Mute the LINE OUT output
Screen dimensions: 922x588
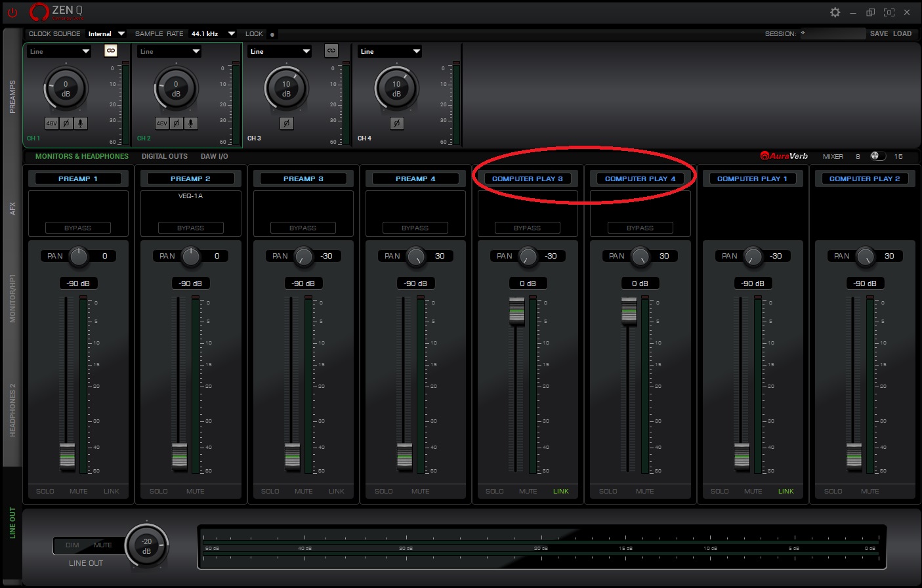[x=103, y=545]
